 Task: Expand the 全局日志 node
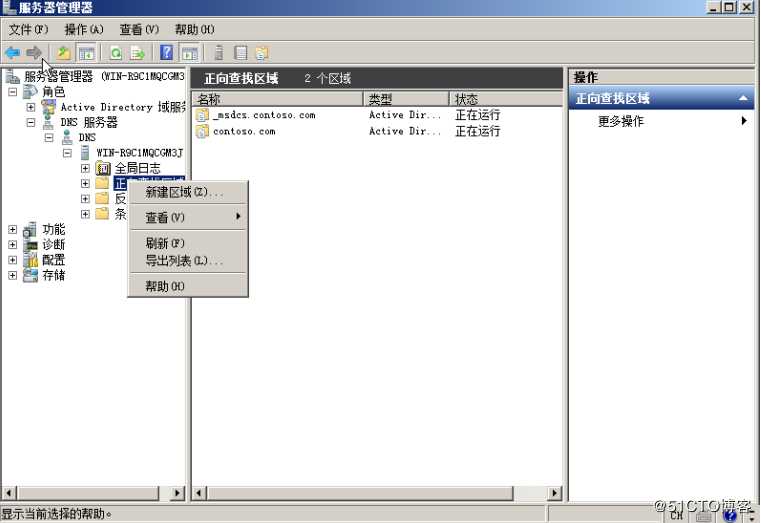85,168
